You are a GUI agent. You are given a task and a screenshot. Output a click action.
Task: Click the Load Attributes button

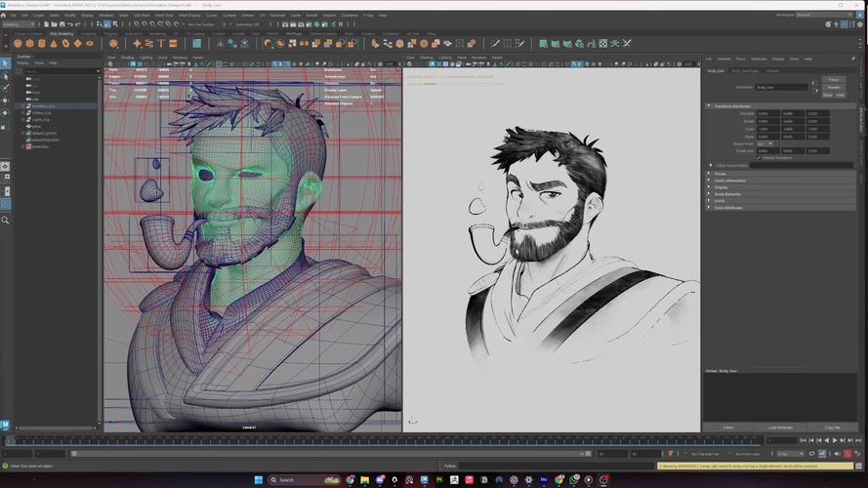[779, 427]
